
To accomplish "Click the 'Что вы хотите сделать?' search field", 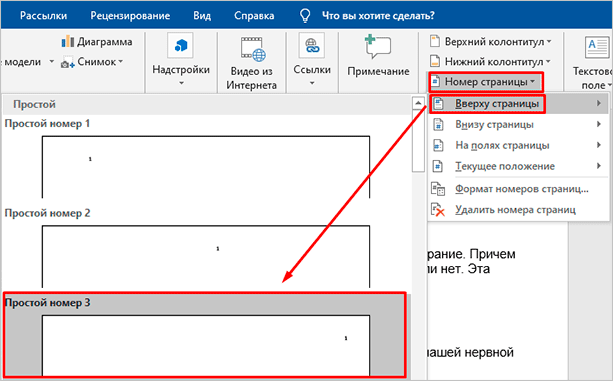I will pyautogui.click(x=378, y=16).
